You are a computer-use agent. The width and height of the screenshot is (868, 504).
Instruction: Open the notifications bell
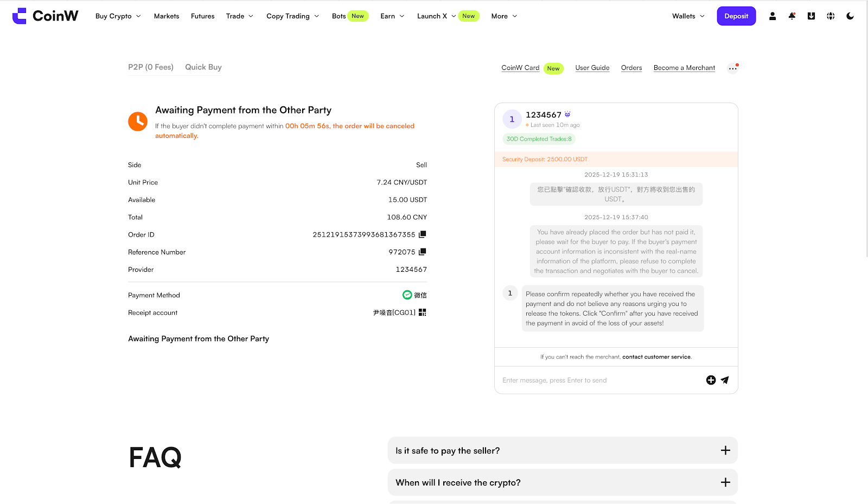coord(792,16)
